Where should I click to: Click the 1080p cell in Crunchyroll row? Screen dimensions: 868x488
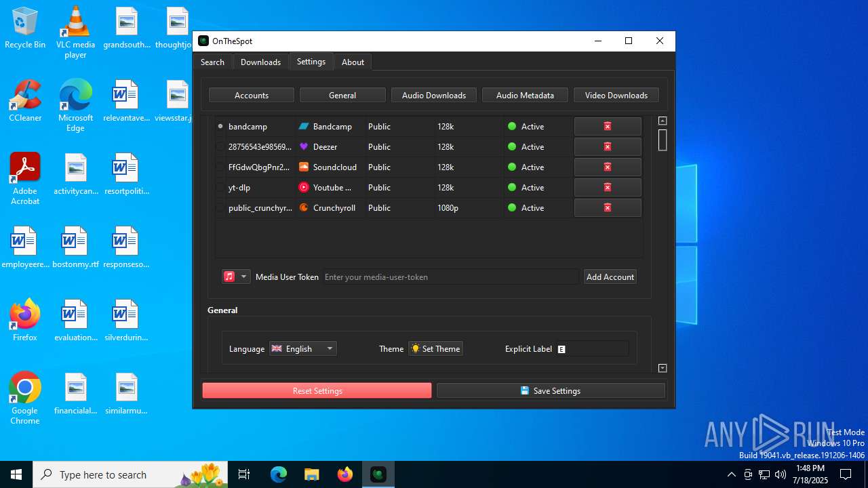coord(468,207)
